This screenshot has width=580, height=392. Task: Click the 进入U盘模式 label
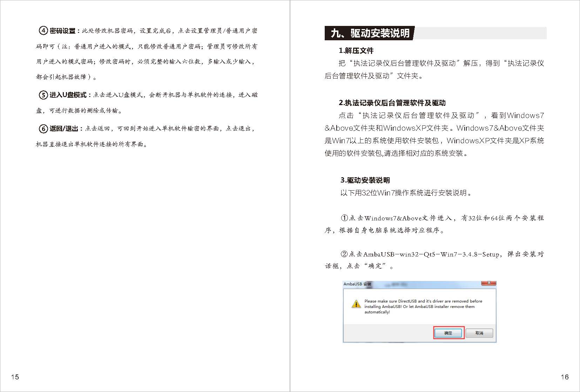tap(68, 95)
